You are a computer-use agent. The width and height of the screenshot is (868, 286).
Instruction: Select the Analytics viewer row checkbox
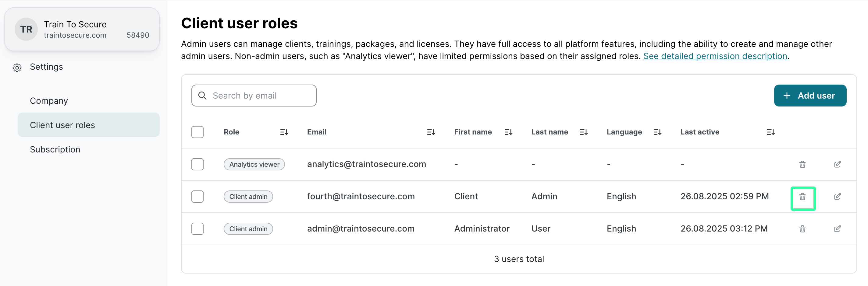click(197, 164)
